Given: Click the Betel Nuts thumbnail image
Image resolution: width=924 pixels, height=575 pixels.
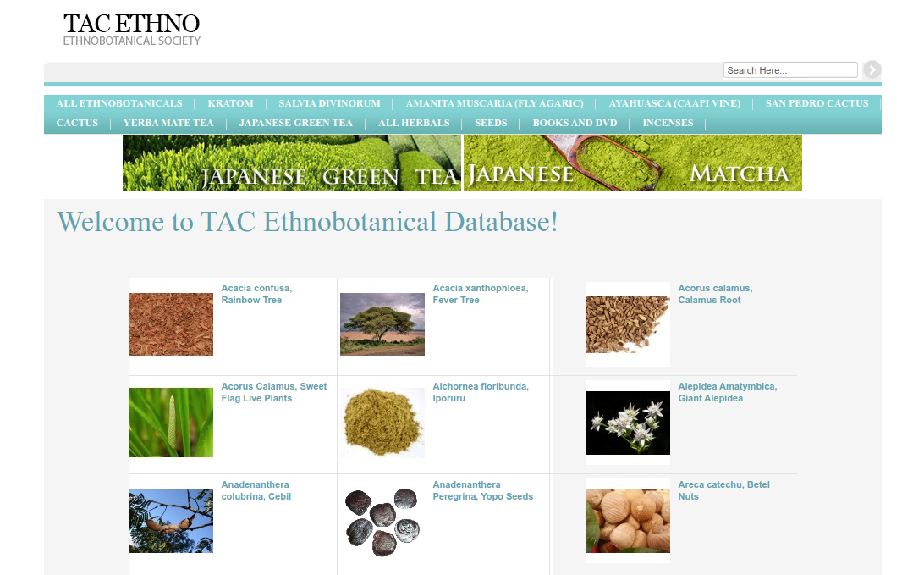Looking at the screenshot, I should click(628, 522).
